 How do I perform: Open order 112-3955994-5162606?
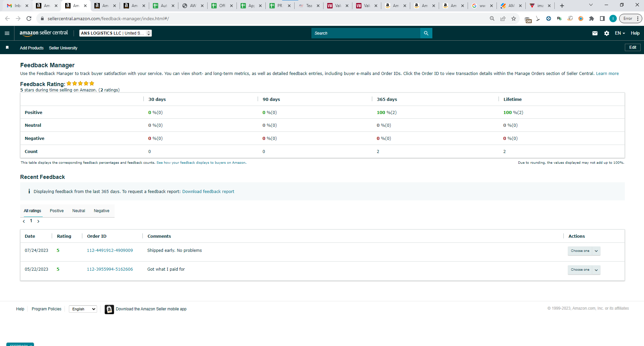pyautogui.click(x=110, y=269)
